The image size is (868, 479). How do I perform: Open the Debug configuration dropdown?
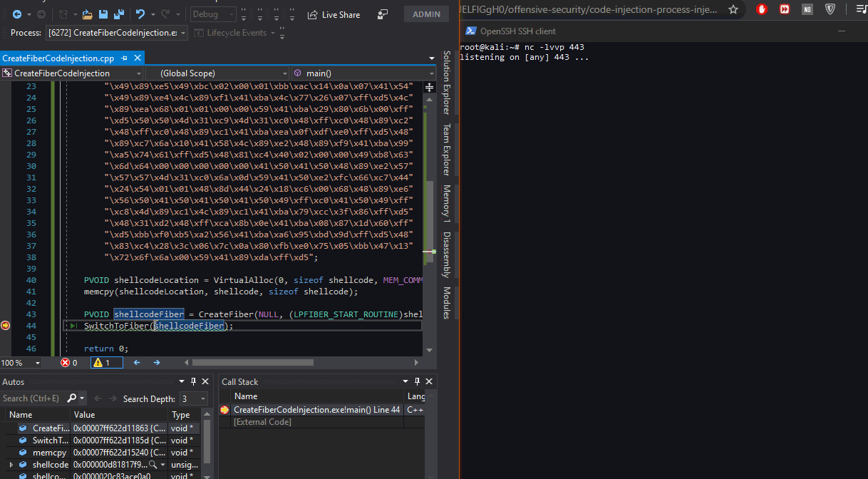coord(213,14)
